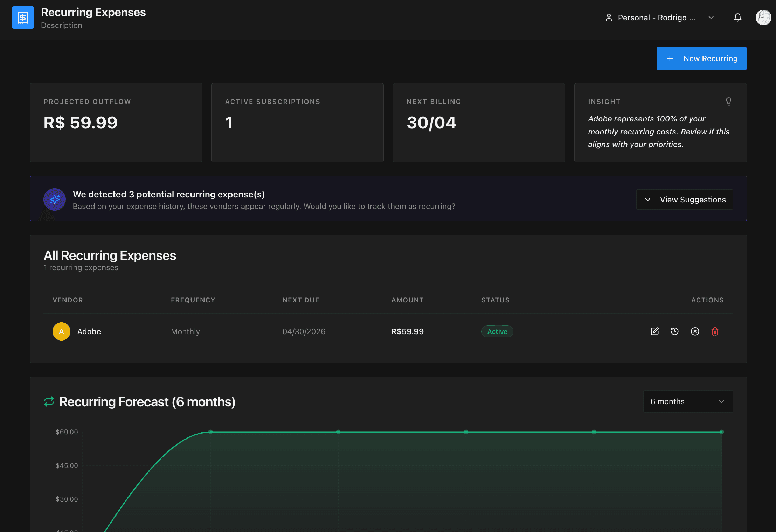Delete the Adobe recurring expense
This screenshot has height=532, width=776.
715,331
